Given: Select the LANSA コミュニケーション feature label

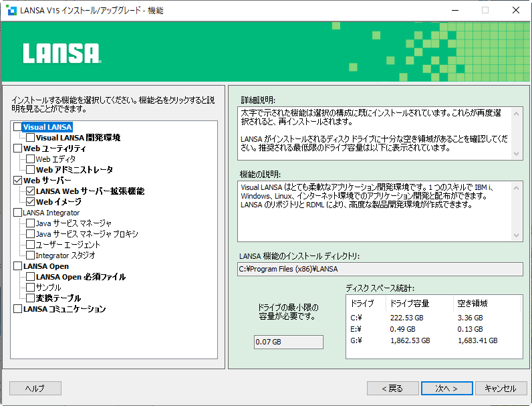Looking at the screenshot, I should pyautogui.click(x=64, y=309).
